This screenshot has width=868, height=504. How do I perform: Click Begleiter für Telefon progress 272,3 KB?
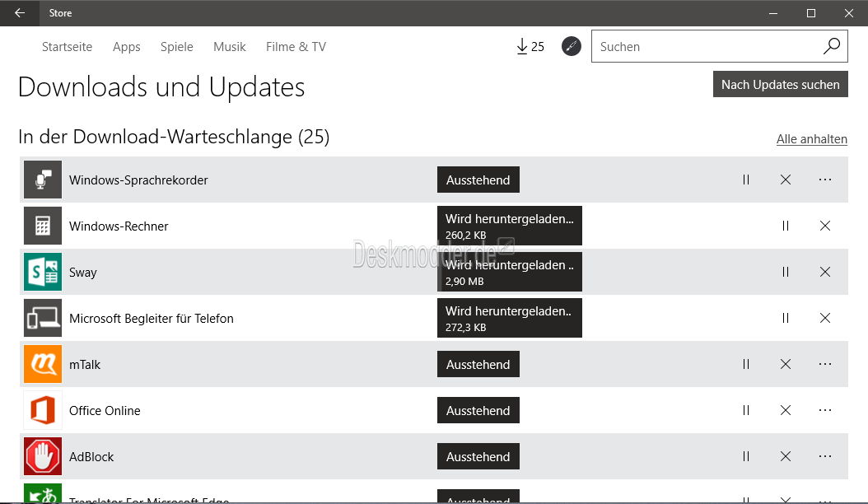pos(509,318)
